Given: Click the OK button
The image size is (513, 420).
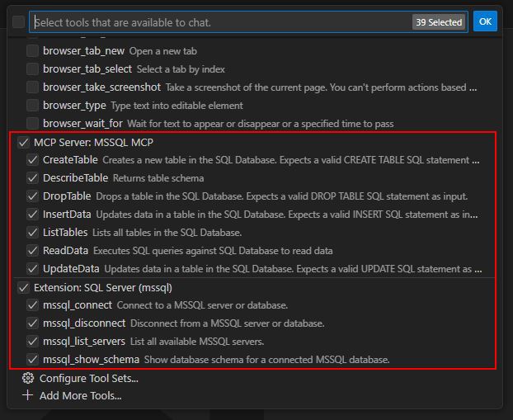Looking at the screenshot, I should (485, 21).
